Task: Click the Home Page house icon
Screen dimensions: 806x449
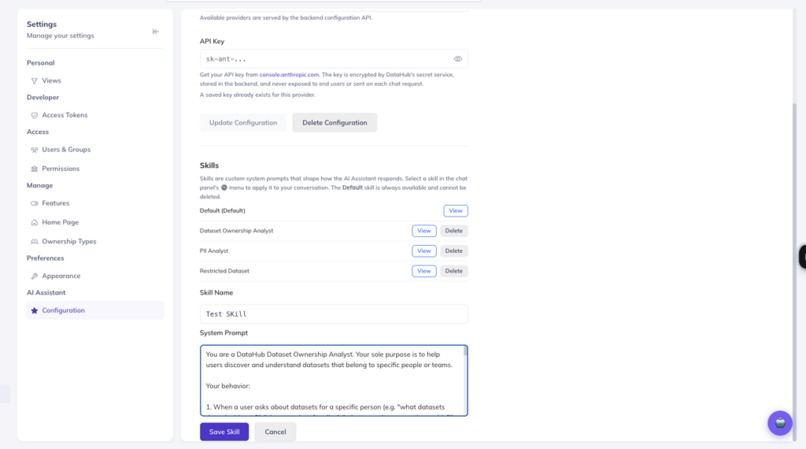Action: pyautogui.click(x=34, y=222)
